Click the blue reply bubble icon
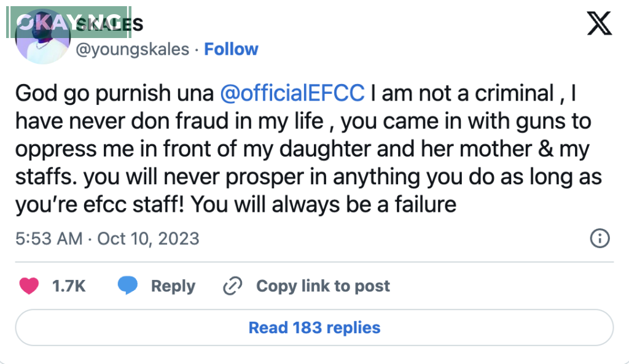The width and height of the screenshot is (629, 364). point(128,285)
